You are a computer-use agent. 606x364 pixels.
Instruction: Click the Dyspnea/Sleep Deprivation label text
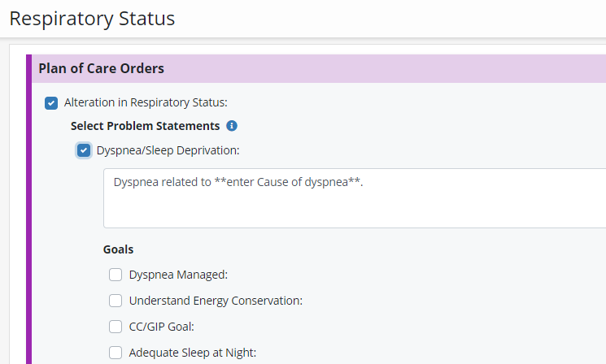pyautogui.click(x=168, y=150)
